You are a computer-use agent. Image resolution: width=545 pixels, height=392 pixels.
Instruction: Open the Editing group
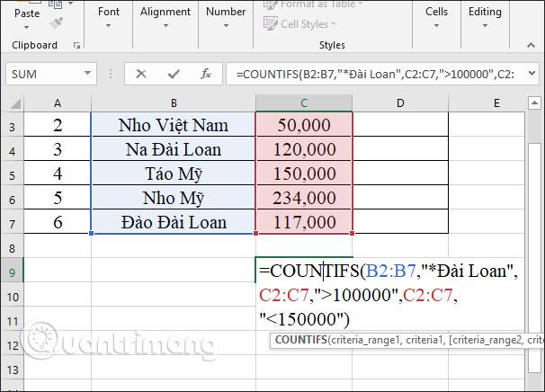click(x=485, y=17)
